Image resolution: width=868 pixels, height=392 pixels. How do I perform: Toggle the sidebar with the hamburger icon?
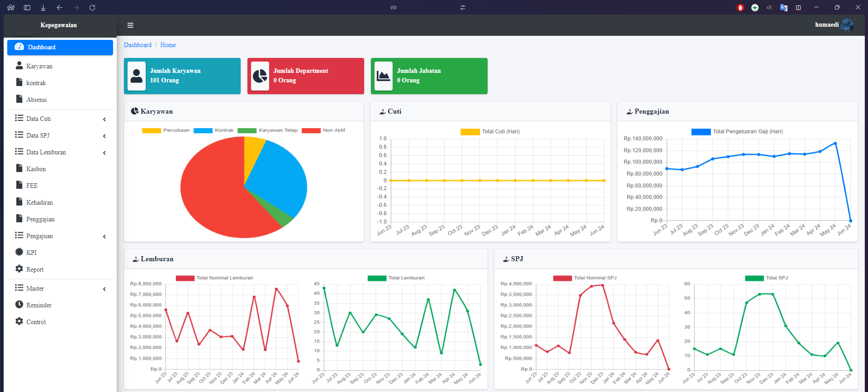coord(130,25)
